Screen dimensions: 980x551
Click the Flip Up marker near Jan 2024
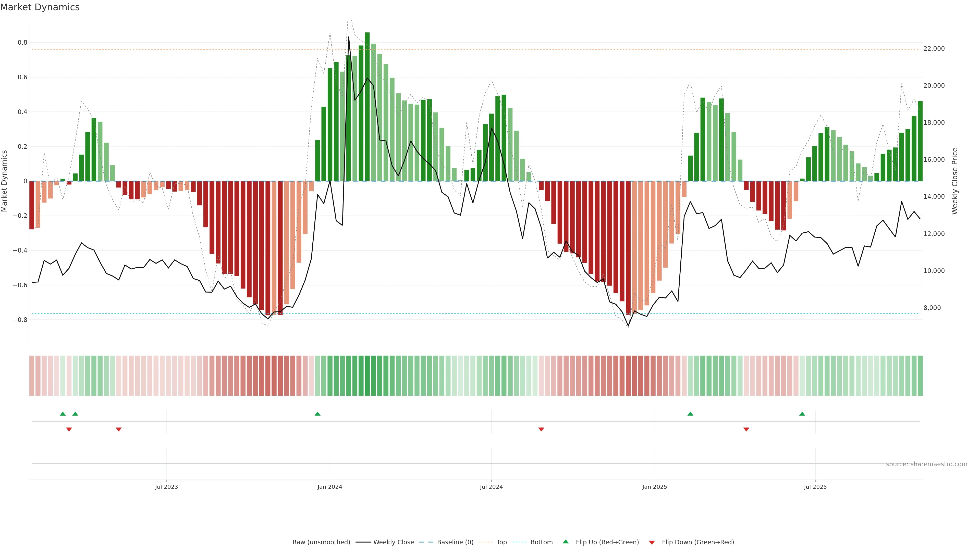317,414
